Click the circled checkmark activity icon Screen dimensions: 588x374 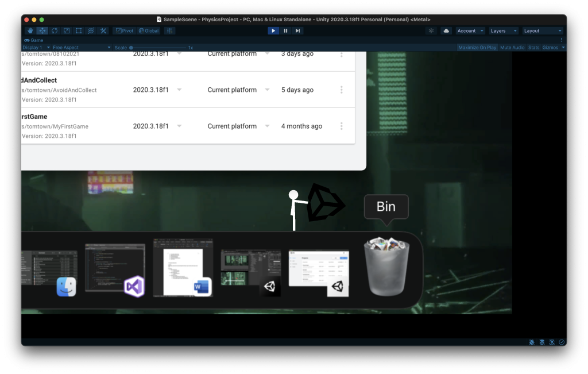[562, 342]
